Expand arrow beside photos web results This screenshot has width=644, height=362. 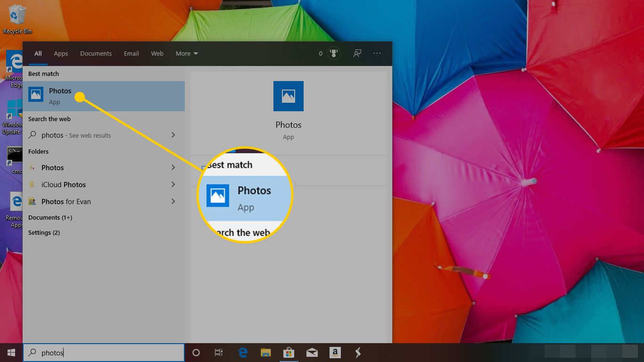click(173, 135)
